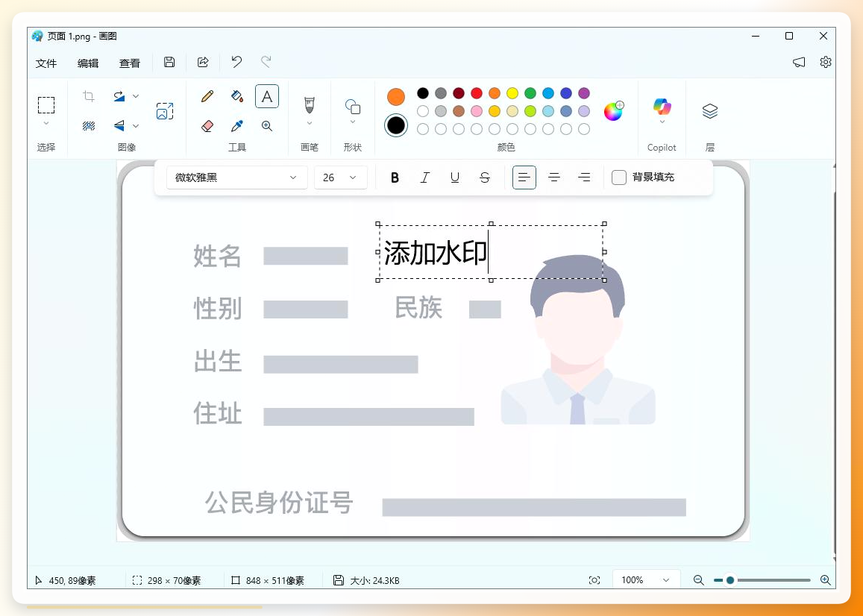Select the Magnifier tool
863x616 pixels.
[x=267, y=126]
